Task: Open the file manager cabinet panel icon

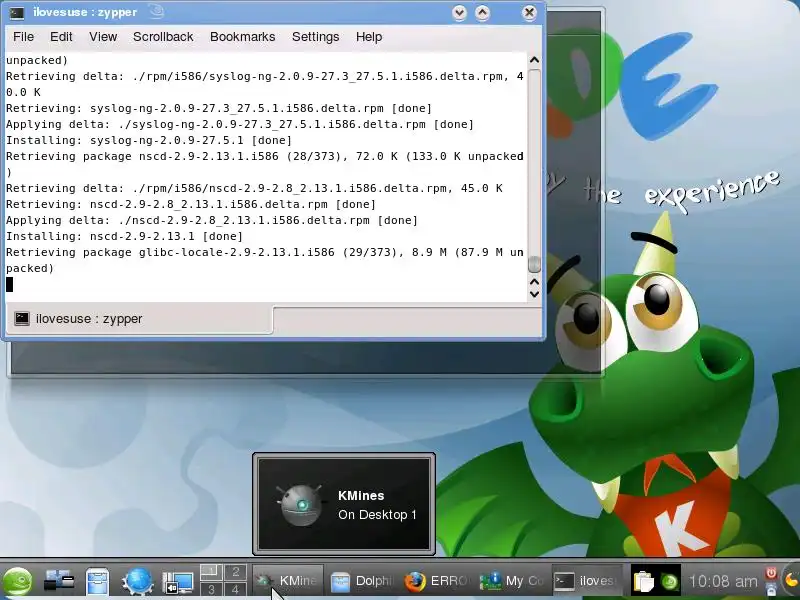Action: click(x=97, y=581)
